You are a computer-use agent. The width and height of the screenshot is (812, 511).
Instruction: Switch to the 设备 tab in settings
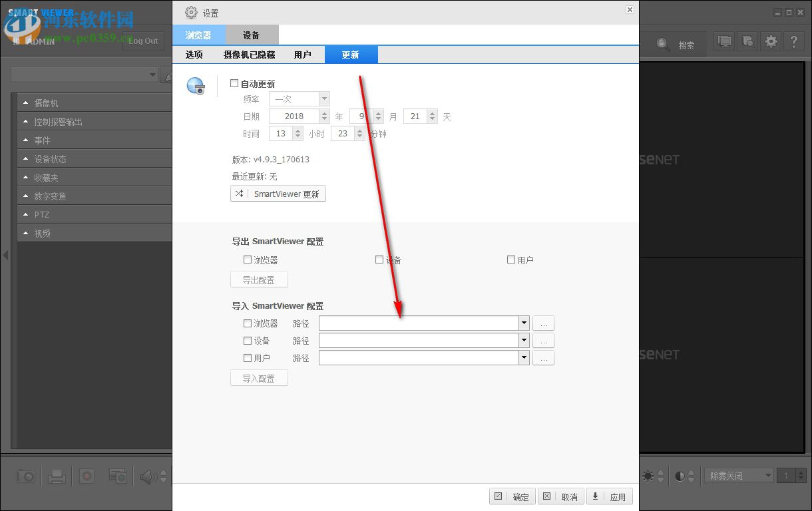252,34
